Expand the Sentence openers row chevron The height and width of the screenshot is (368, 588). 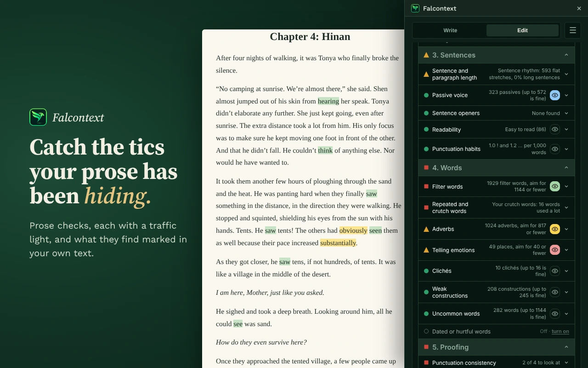(566, 113)
